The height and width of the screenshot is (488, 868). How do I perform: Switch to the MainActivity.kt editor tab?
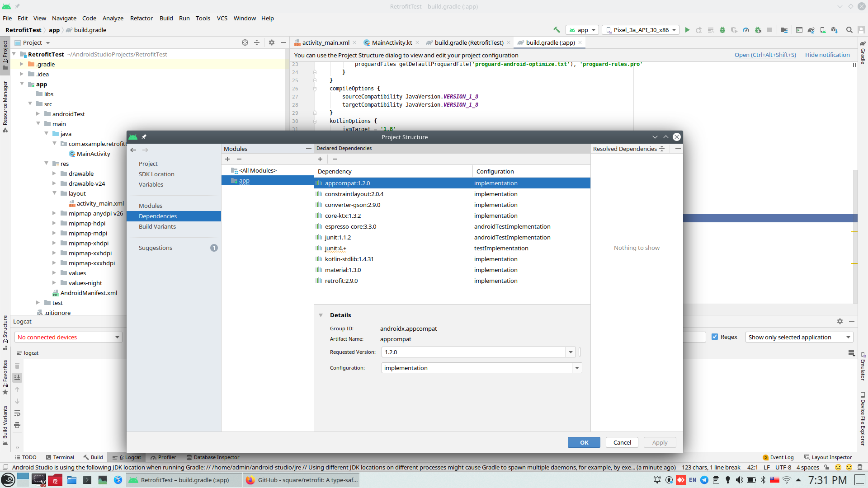(392, 42)
